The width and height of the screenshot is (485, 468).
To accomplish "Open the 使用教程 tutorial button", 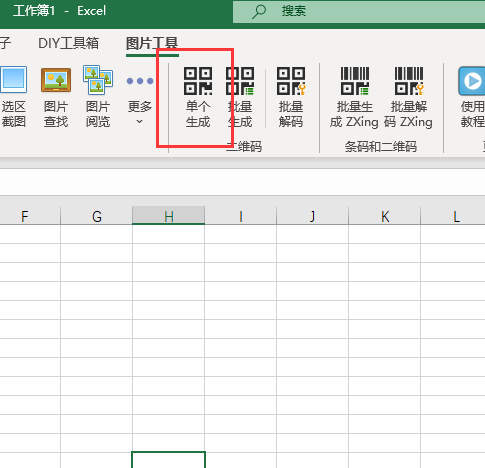I will tap(472, 97).
